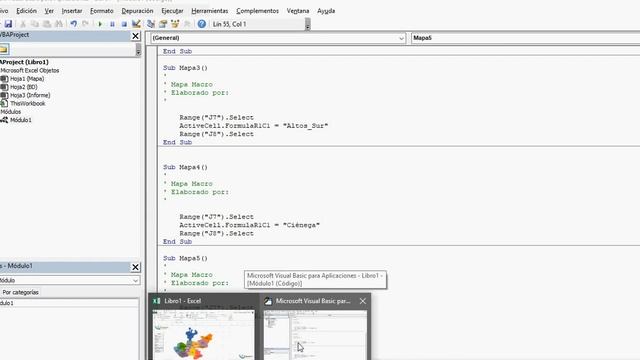Click the Microsoft Visual Basic preview thumbnail
This screenshot has width=640, height=360.
pos(316,335)
